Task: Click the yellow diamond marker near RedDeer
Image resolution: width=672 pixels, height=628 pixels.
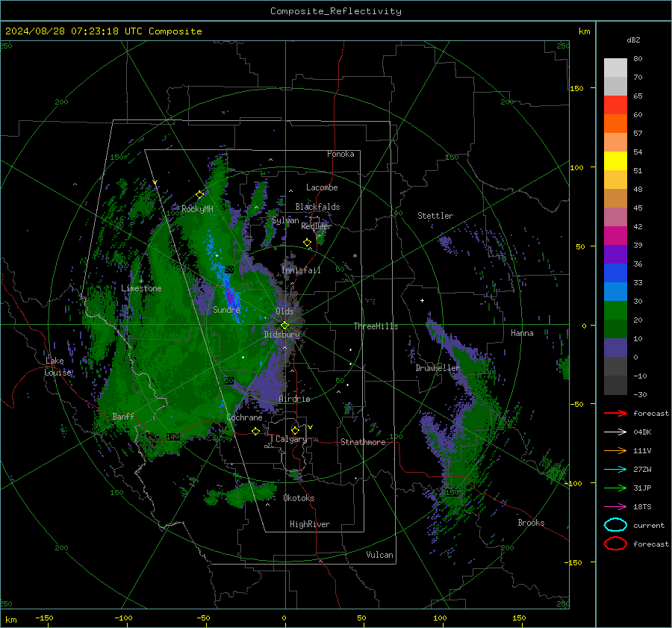Action: (x=307, y=243)
